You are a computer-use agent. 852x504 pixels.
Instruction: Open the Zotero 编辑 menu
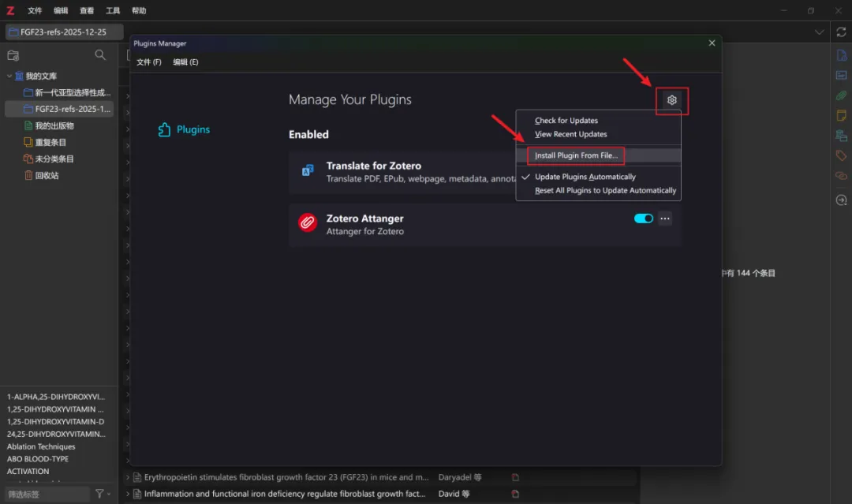click(x=61, y=10)
